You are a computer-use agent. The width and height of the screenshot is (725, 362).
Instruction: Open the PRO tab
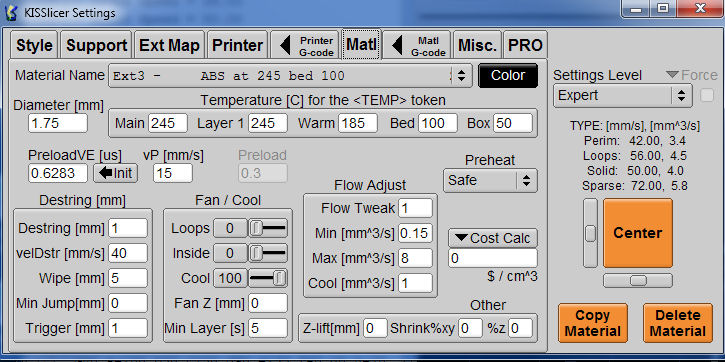pyautogui.click(x=525, y=45)
